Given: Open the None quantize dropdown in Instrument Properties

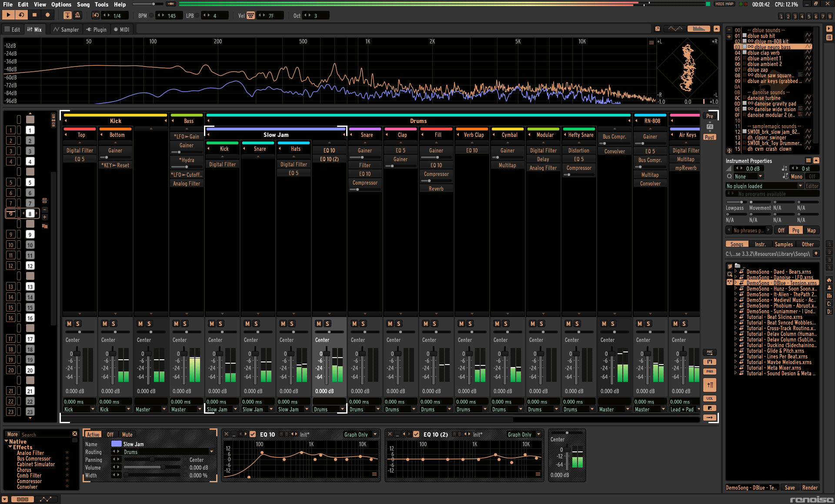Looking at the screenshot, I should [x=748, y=176].
